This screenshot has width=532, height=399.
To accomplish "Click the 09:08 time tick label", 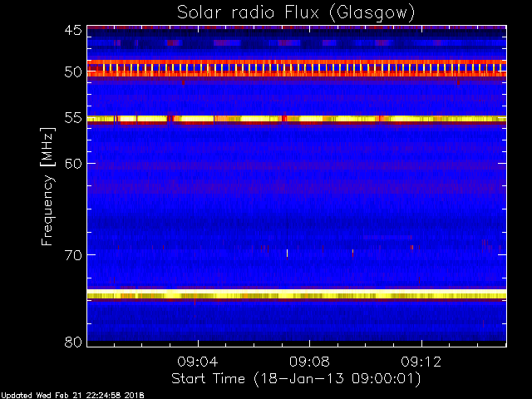I will pyautogui.click(x=309, y=362).
